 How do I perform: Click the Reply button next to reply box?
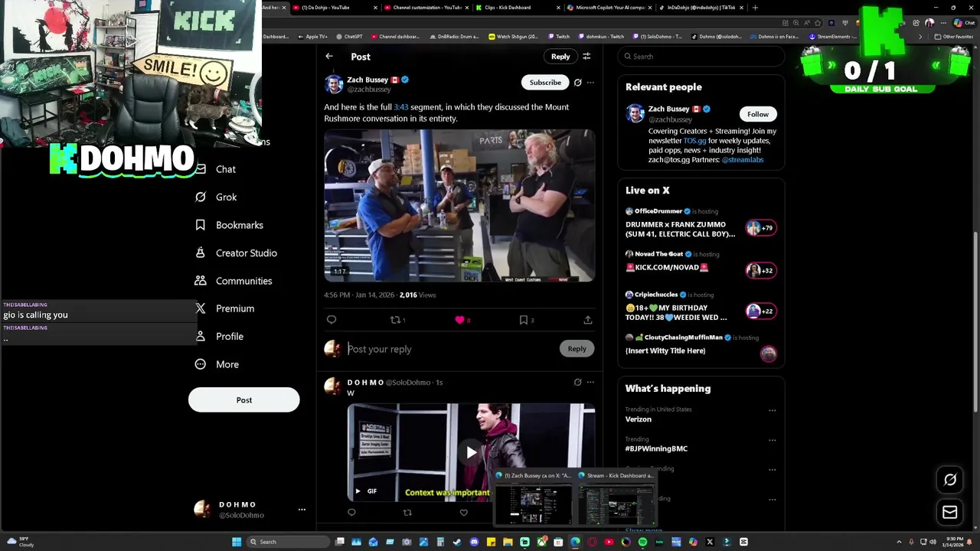577,348
